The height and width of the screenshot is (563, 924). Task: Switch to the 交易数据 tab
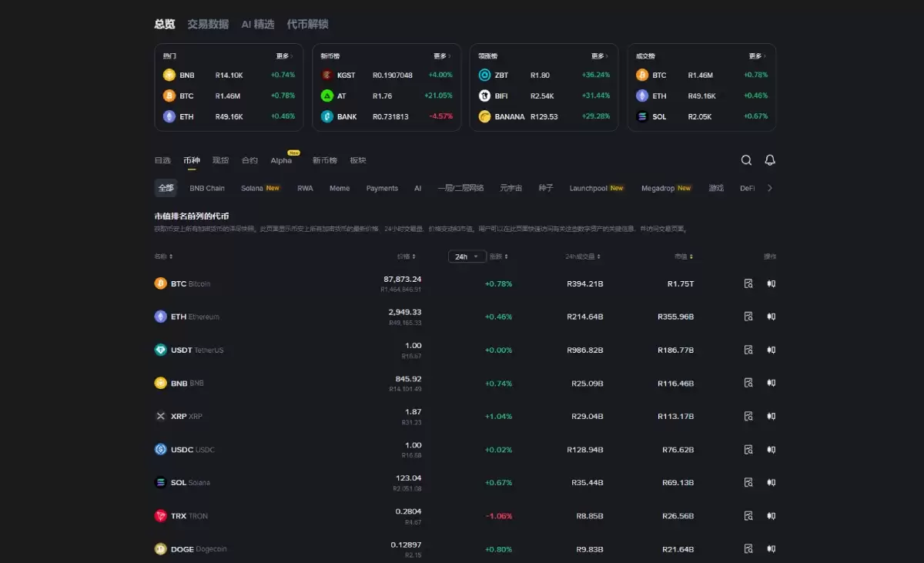[x=208, y=24]
